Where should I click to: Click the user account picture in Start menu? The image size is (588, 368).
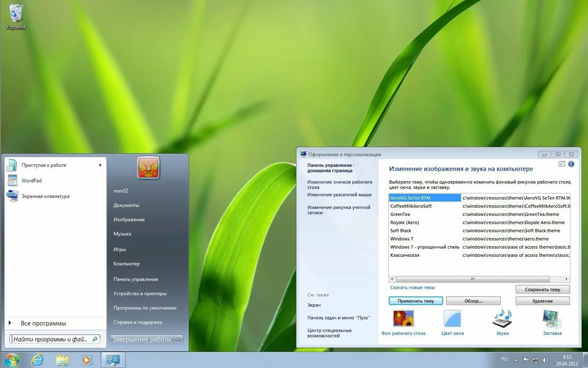point(148,168)
